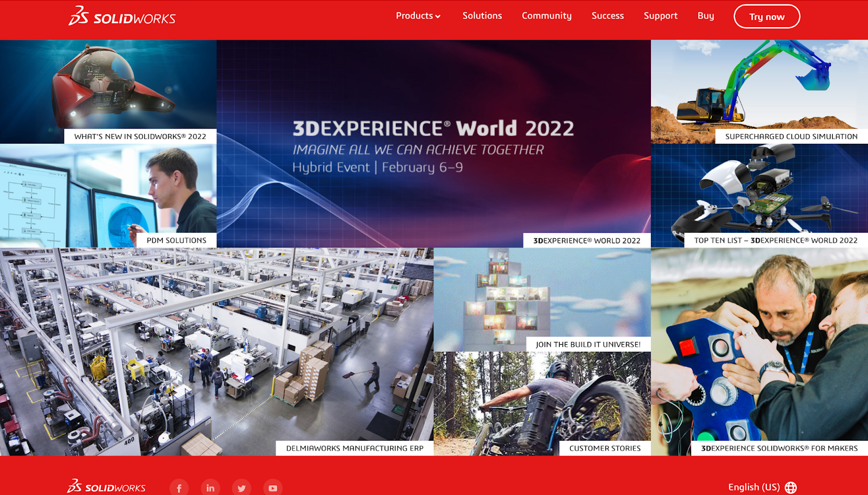Click the 'SUPERCHARGED CLOUD SIMULATION' label

click(x=792, y=136)
